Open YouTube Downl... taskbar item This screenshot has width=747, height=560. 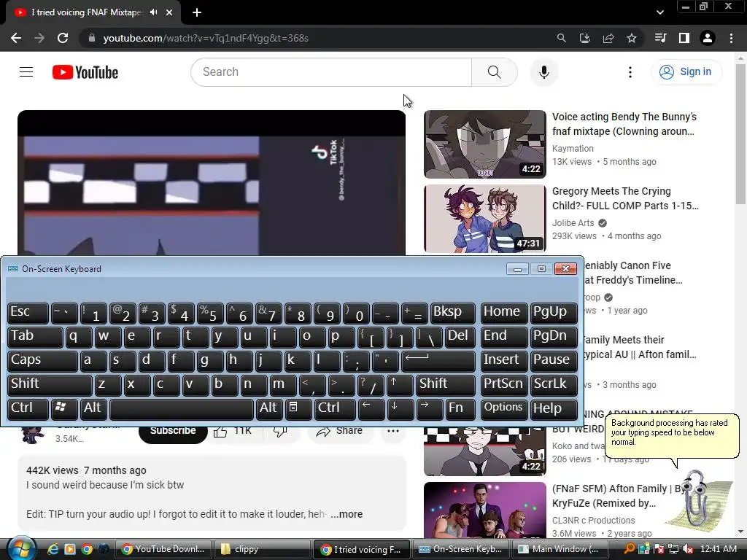coord(163,549)
